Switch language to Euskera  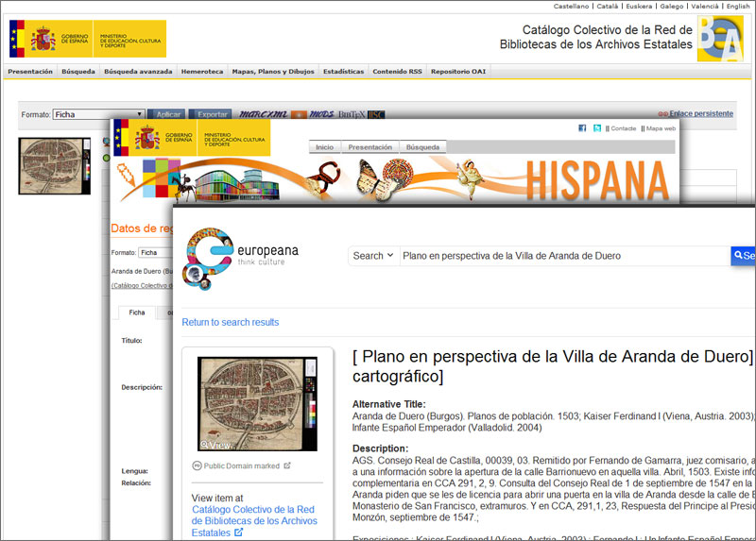click(x=639, y=7)
